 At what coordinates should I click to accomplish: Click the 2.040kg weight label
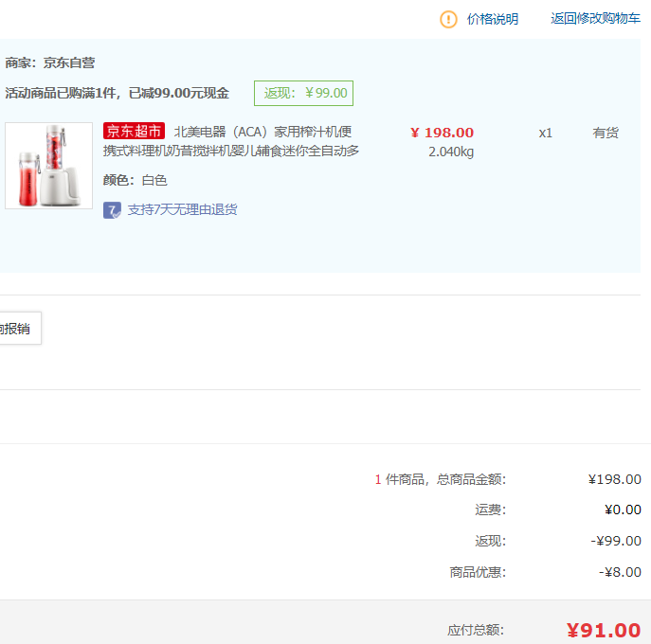pyautogui.click(x=450, y=152)
